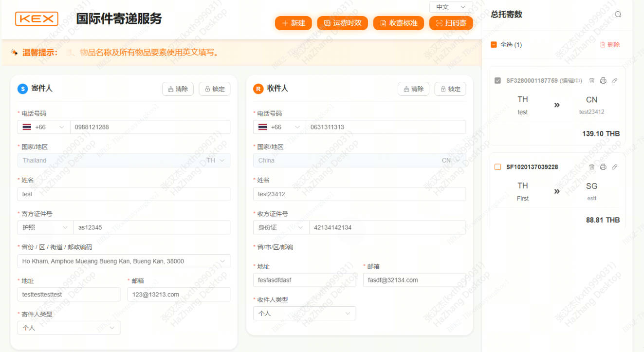Click sender phone field 0988121288
The image size is (644, 352).
pyautogui.click(x=150, y=127)
